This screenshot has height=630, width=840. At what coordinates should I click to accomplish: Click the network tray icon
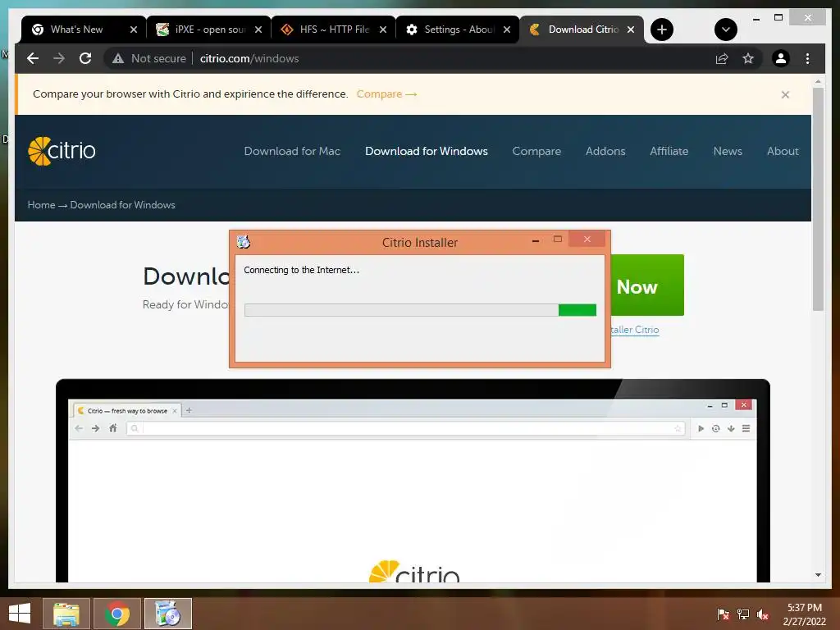(x=743, y=614)
